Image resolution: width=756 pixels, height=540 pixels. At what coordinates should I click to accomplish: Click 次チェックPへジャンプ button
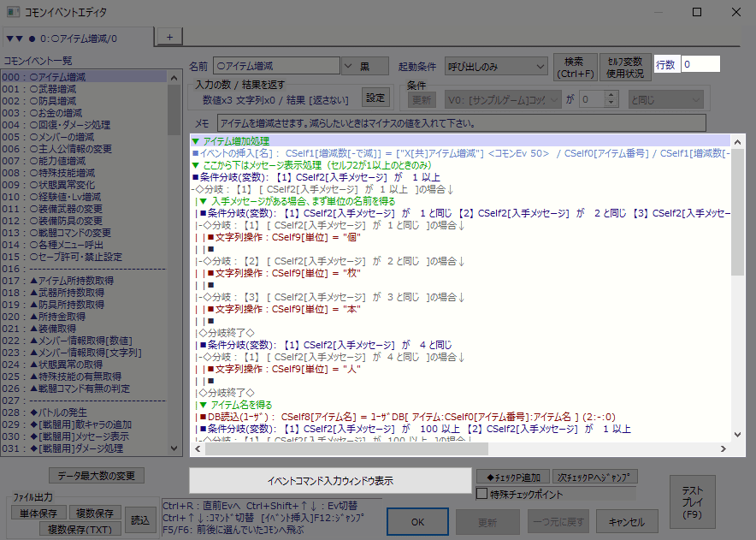tap(594, 478)
